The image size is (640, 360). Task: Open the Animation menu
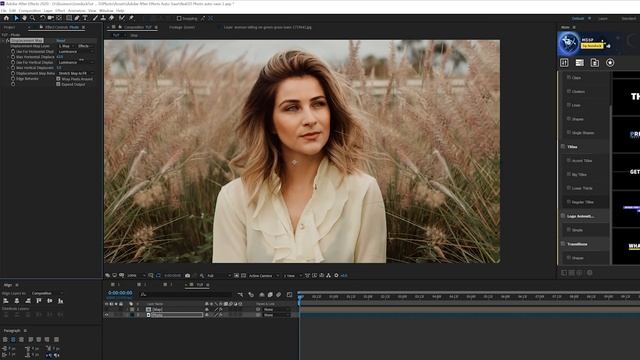pyautogui.click(x=76, y=11)
